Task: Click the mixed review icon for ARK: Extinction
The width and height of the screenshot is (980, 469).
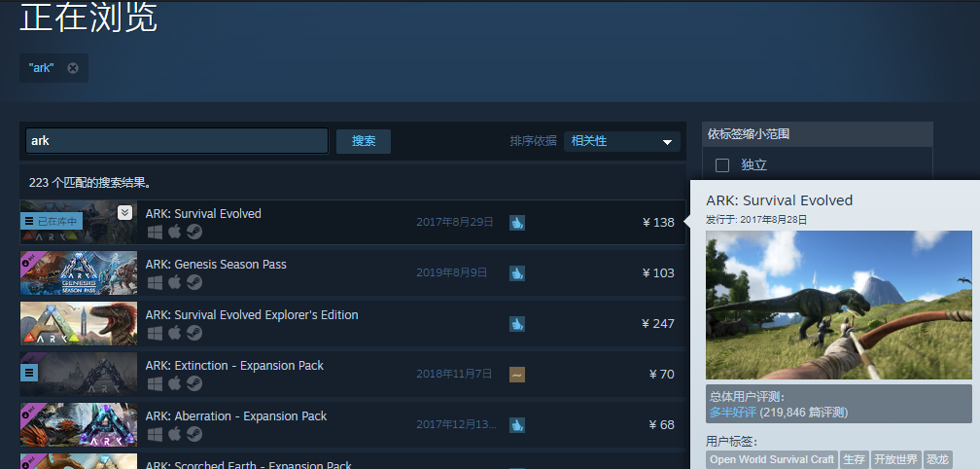Action: point(517,375)
